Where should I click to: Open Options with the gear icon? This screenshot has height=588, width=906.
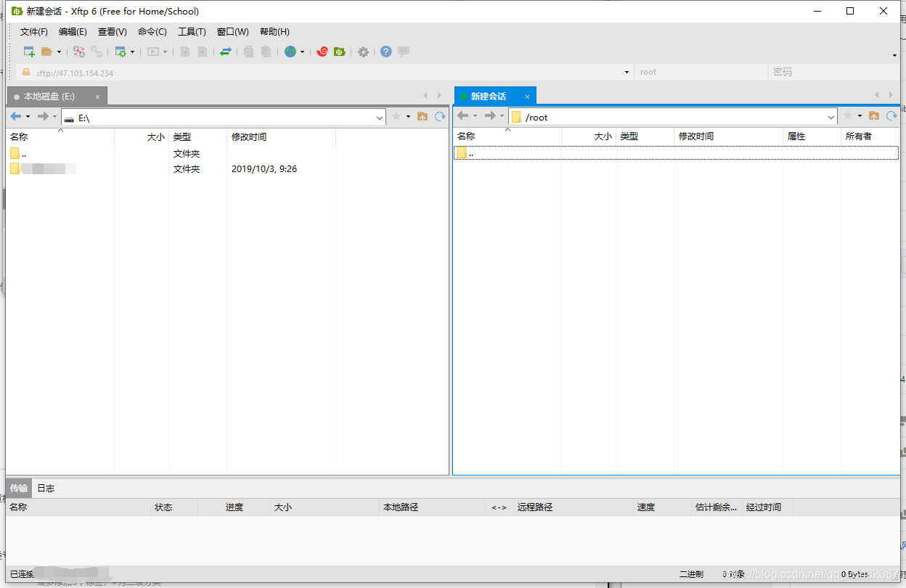[363, 52]
